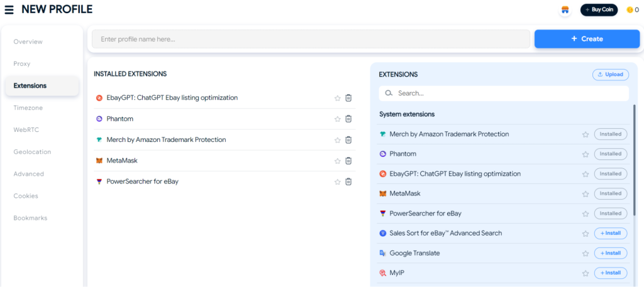Image resolution: width=644 pixels, height=287 pixels.
Task: Switch to the Cookies tab
Action: coord(26,196)
